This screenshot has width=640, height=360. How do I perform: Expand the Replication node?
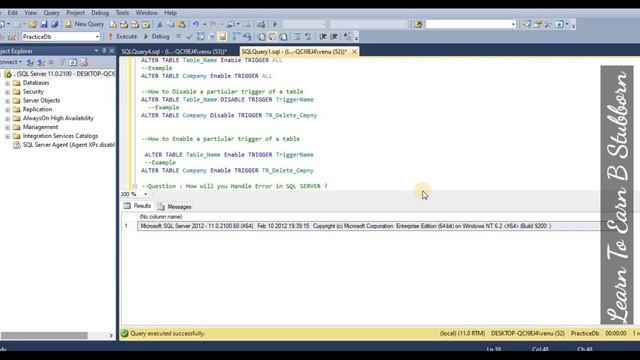click(x=7, y=110)
